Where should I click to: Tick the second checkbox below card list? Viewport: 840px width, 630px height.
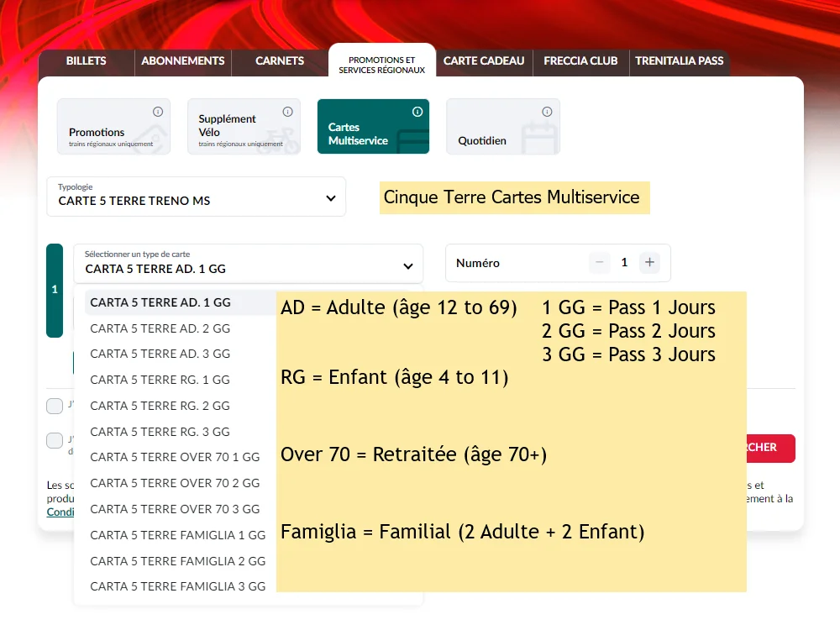(x=55, y=441)
